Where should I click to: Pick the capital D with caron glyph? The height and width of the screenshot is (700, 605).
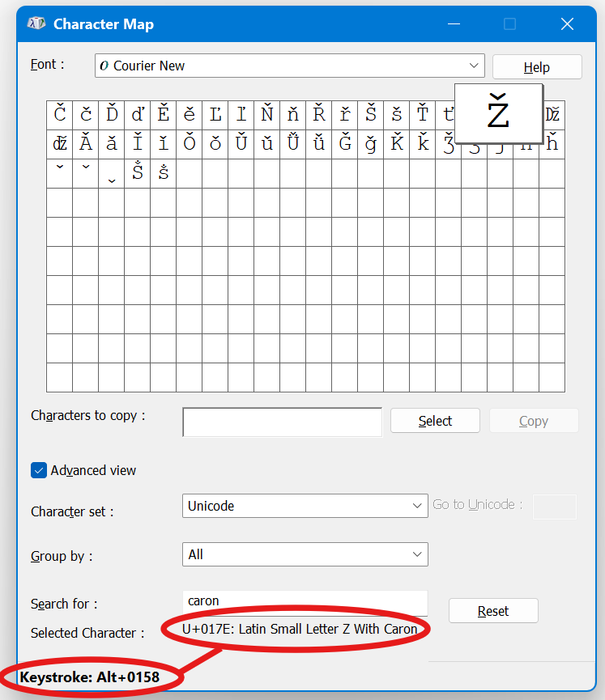click(112, 115)
